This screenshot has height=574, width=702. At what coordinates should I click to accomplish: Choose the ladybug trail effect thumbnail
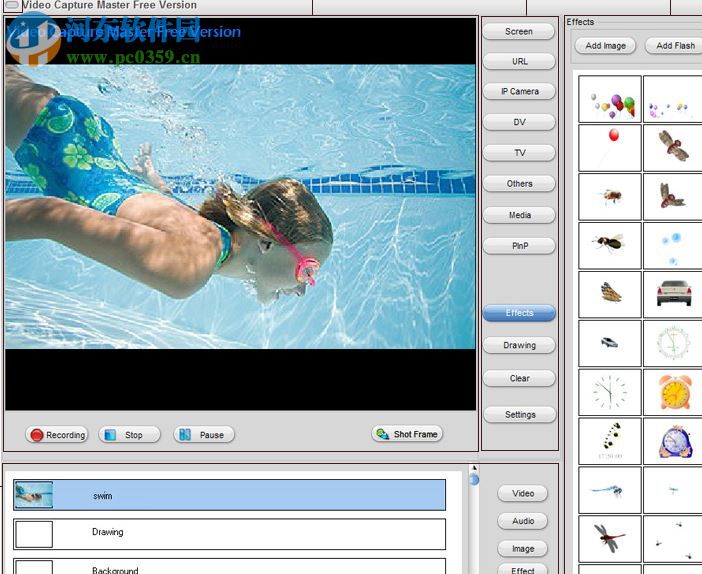coord(610,441)
